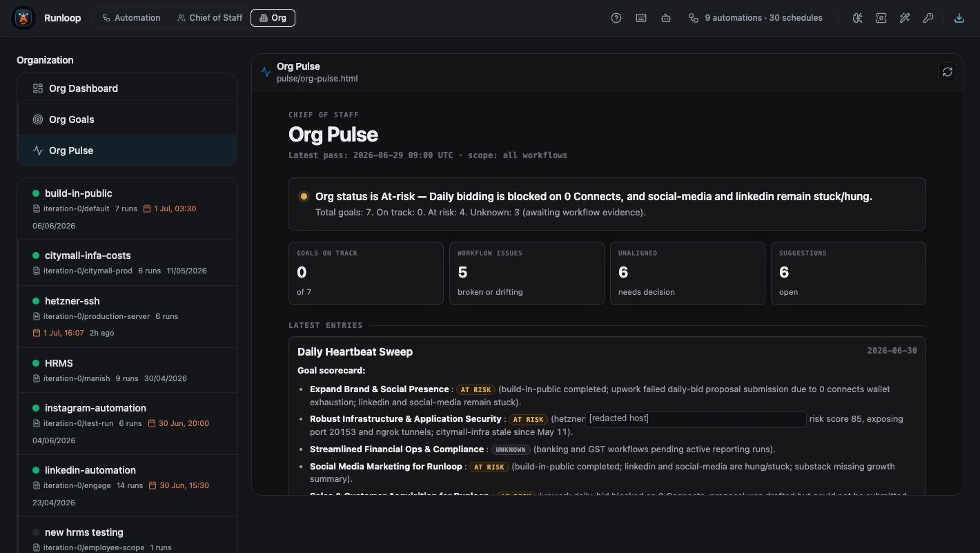Click the 14 runs count for linkedin-automation
The height and width of the screenshot is (553, 980).
130,485
